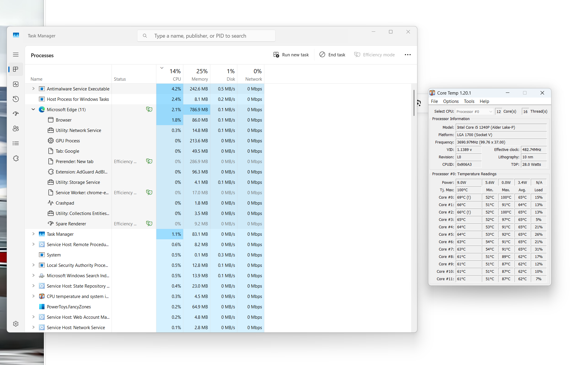Open the Tools menu in Core Temp
588x365 pixels.
(x=469, y=101)
